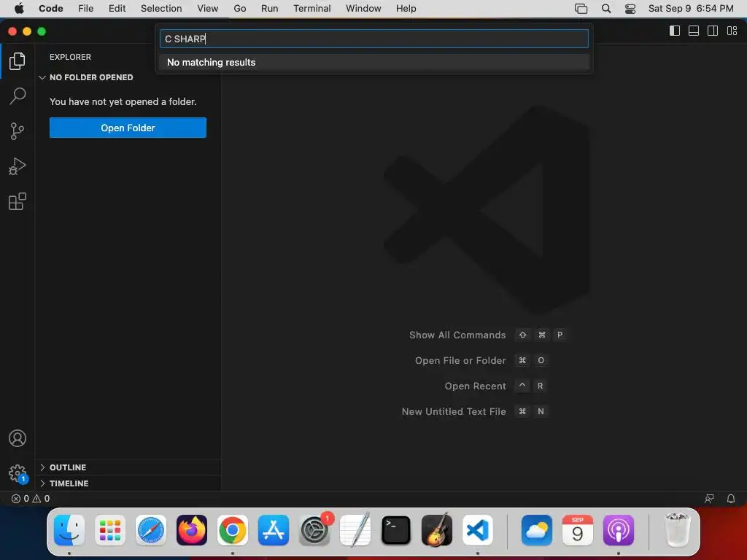Image resolution: width=747 pixels, height=560 pixels.
Task: Click the Open Folder button
Action: coord(128,128)
